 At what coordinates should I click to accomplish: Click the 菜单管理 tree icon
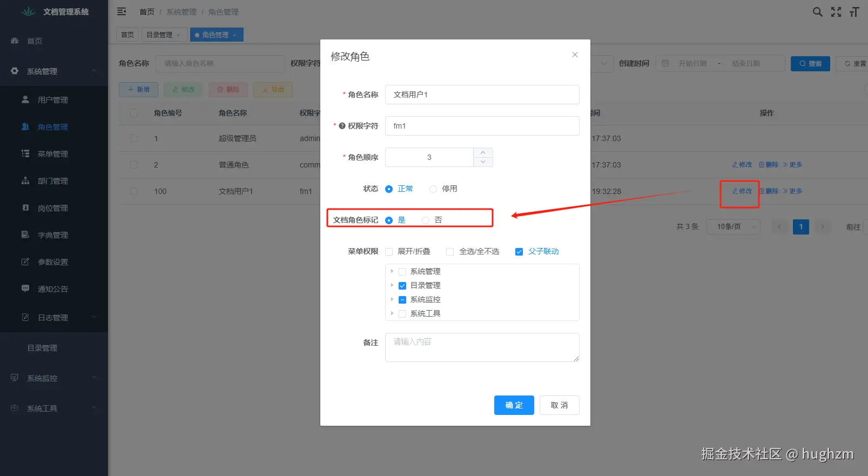click(x=25, y=153)
